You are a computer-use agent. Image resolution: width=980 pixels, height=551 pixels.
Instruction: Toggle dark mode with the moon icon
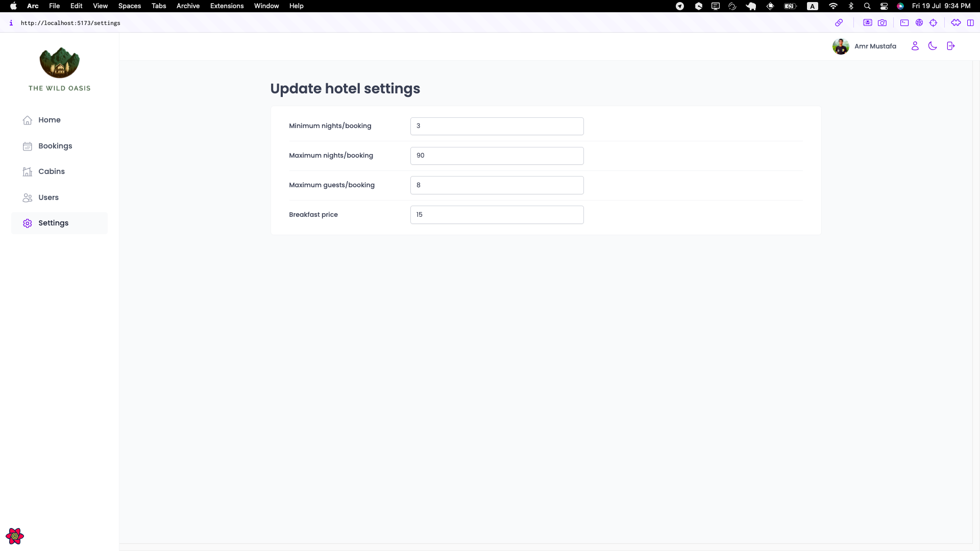(933, 46)
